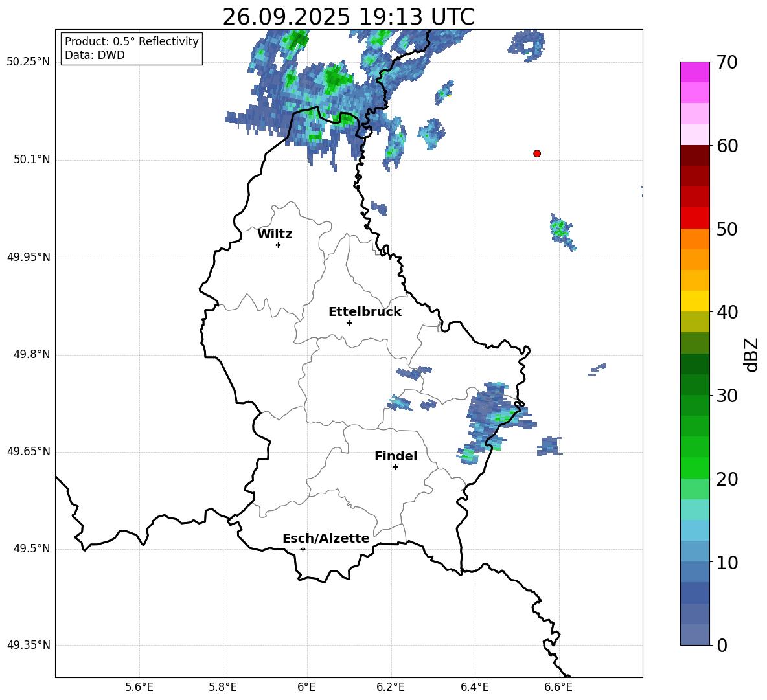The width and height of the screenshot is (767, 700).
Task: Click the Wiltz location cross marker
Action: pyautogui.click(x=279, y=245)
